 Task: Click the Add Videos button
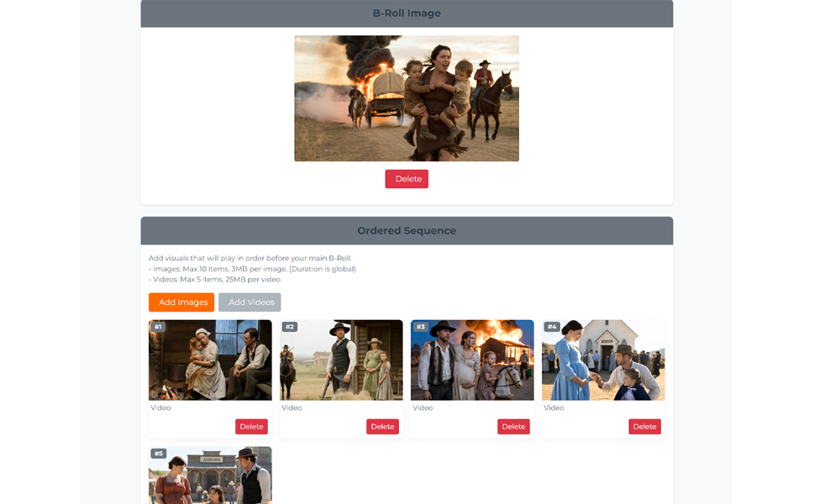pos(249,302)
